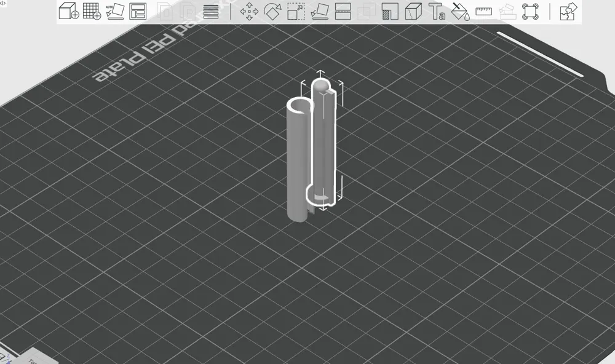Click the frame-with-corner-circles tool icon
The width and height of the screenshot is (615, 364).
click(530, 11)
